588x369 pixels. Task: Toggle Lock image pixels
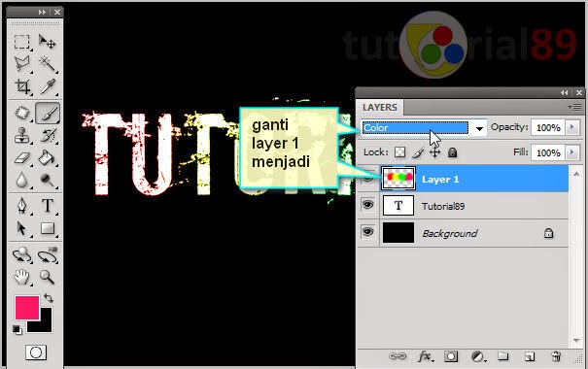(418, 152)
